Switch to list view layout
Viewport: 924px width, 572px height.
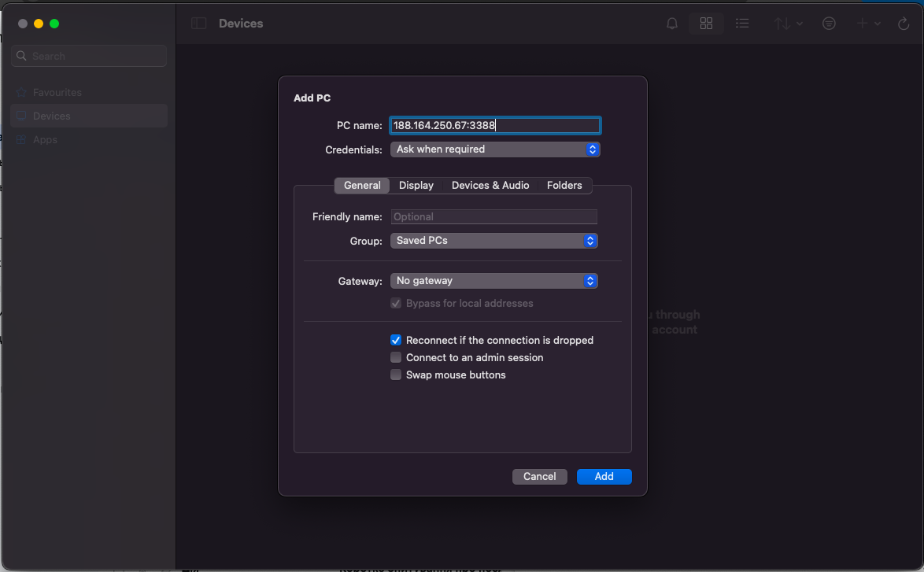[741, 24]
